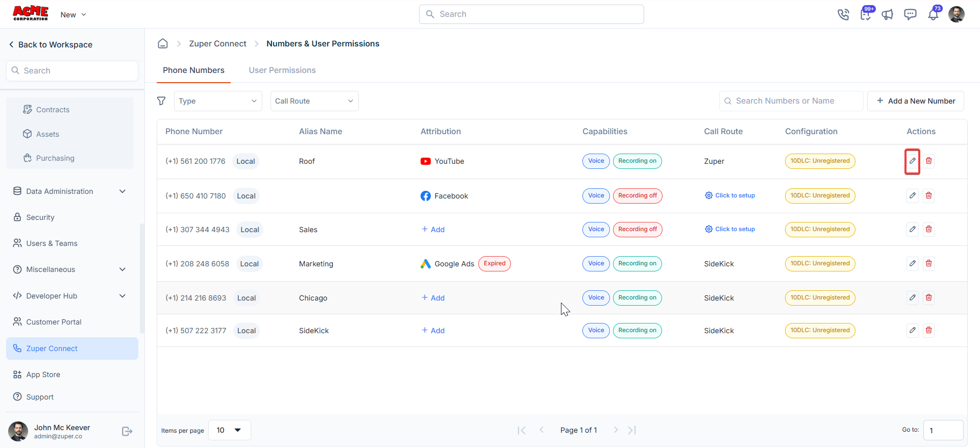Click to setup call route for Facebook row
Viewport: 980px width, 448px height.
pos(730,195)
